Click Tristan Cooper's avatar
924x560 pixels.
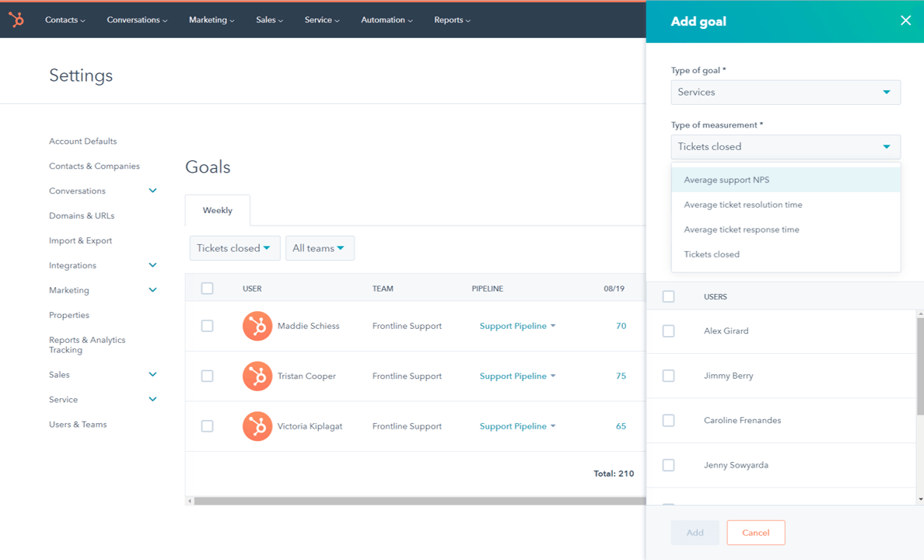point(257,376)
